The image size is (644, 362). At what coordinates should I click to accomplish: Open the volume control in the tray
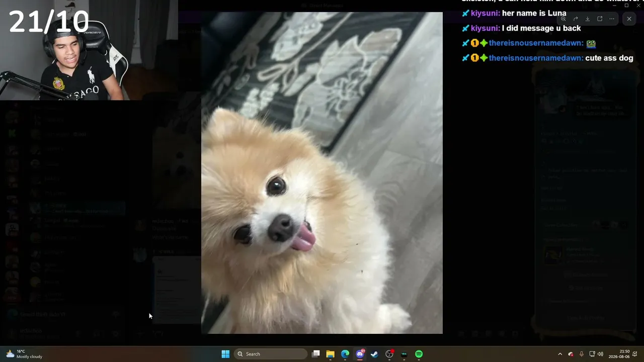pyautogui.click(x=600, y=354)
